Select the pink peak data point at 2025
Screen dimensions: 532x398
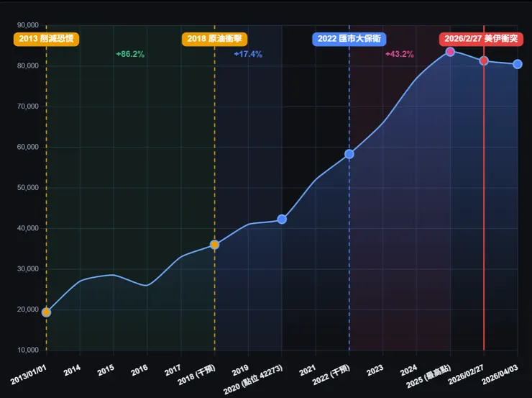click(x=450, y=52)
